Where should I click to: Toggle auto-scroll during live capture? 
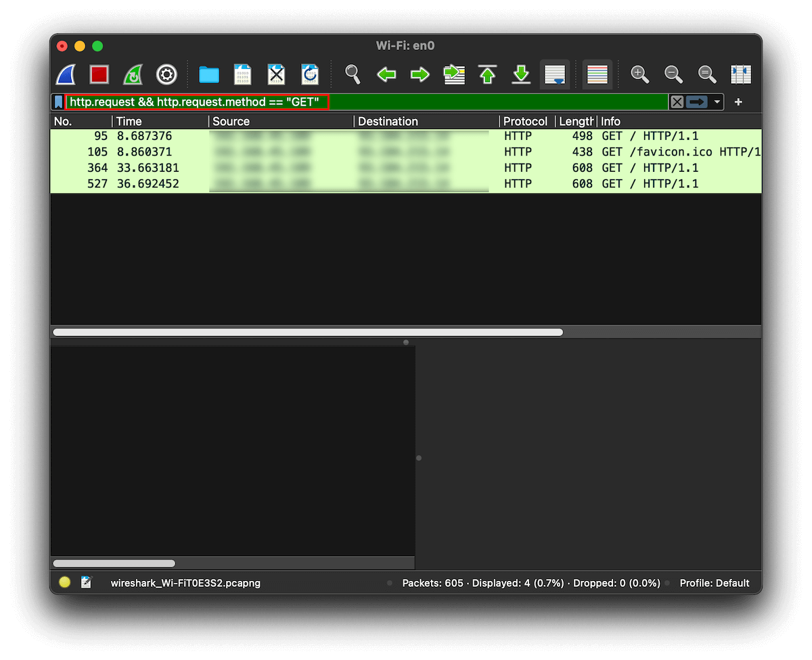coord(555,74)
